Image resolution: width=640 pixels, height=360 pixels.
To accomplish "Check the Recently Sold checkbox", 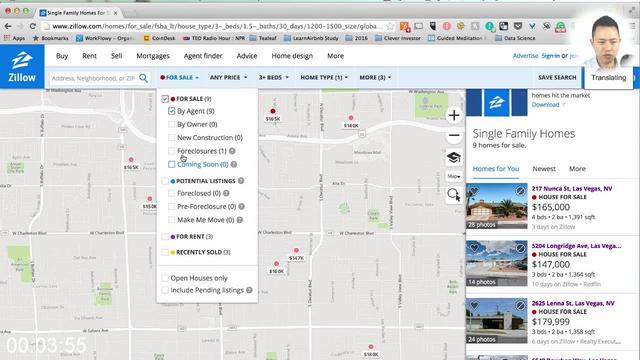I will 165,252.
